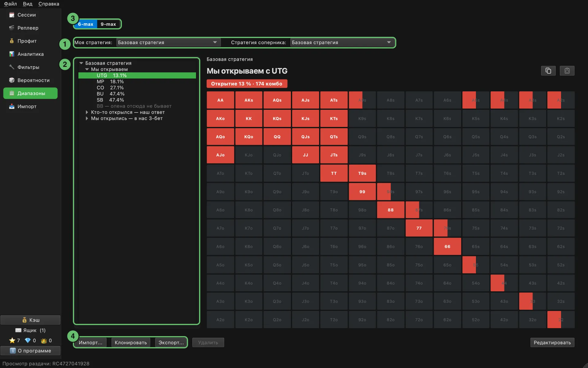
Task: Select the Диапазоны sidebar icon
Action: click(x=12, y=93)
